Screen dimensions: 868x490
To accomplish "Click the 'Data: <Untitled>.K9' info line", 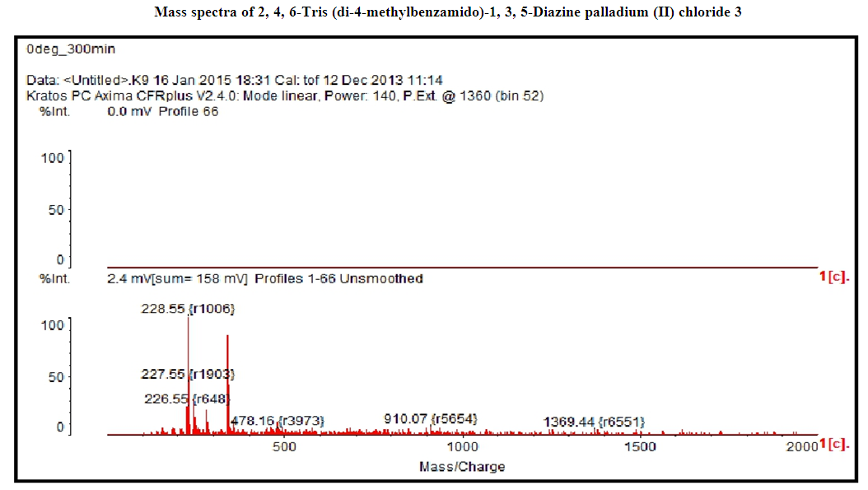I will click(x=235, y=80).
